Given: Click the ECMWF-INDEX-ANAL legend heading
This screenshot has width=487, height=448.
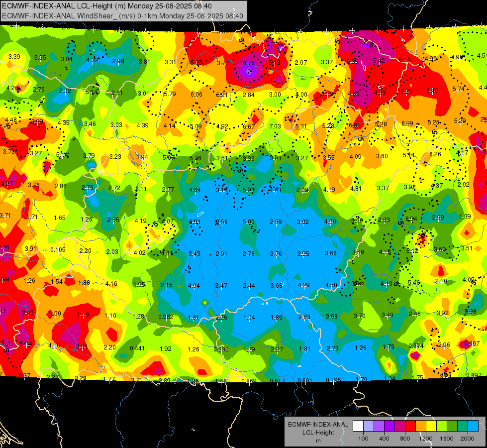Looking at the screenshot, I should 318,425.
